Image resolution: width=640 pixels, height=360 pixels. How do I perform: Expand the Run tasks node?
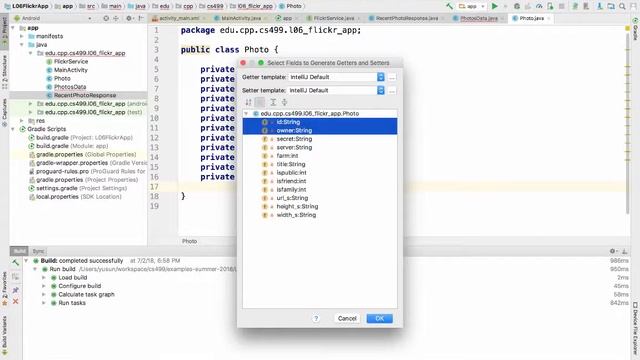click(44, 303)
